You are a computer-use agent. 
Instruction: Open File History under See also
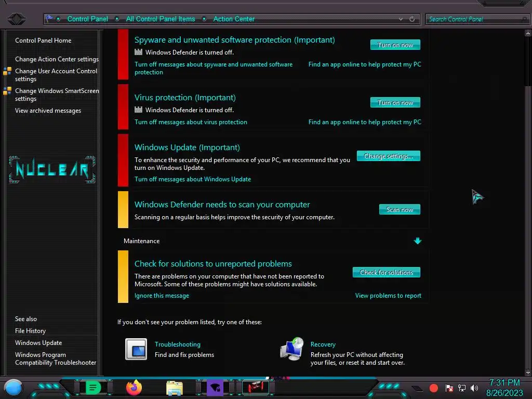(x=30, y=331)
